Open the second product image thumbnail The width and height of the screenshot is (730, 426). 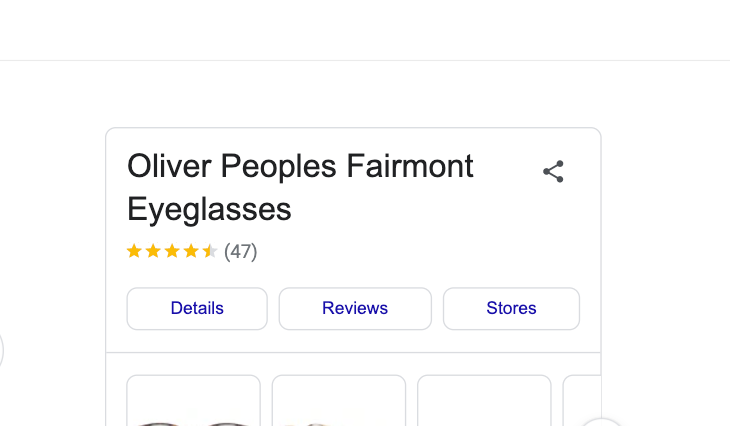(339, 402)
